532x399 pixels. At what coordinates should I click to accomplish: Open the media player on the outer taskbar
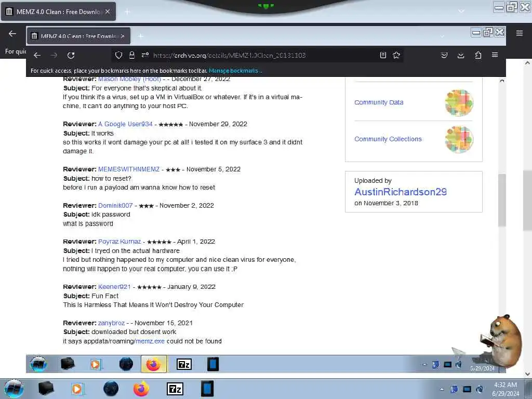tap(77, 389)
